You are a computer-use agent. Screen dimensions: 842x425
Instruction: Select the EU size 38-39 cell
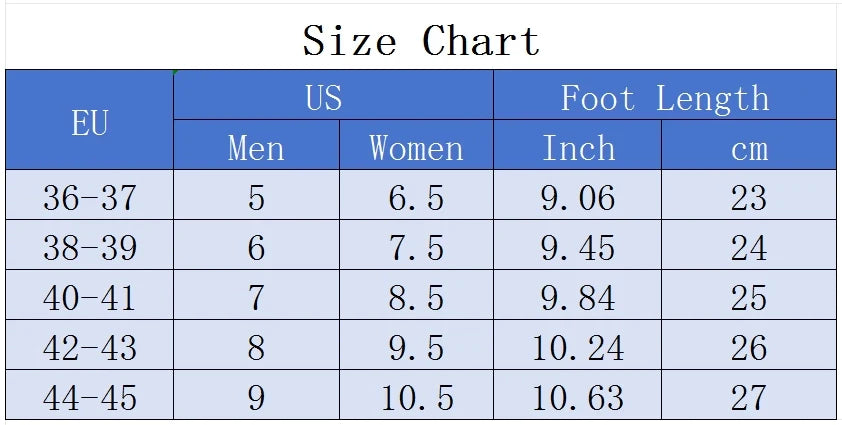[x=89, y=248]
